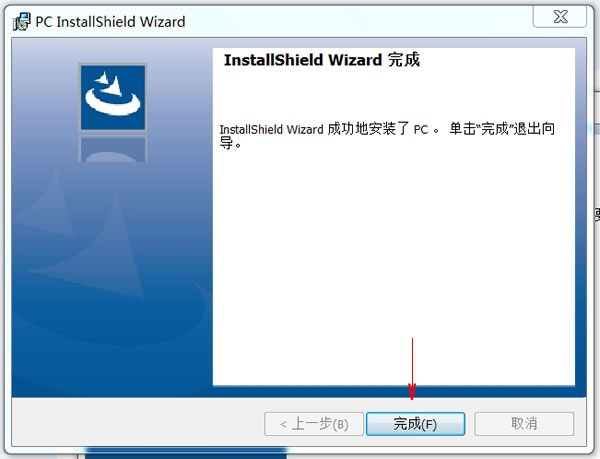The width and height of the screenshot is (600, 459).
Task: Click the background window edge at right
Action: pyautogui.click(x=597, y=153)
